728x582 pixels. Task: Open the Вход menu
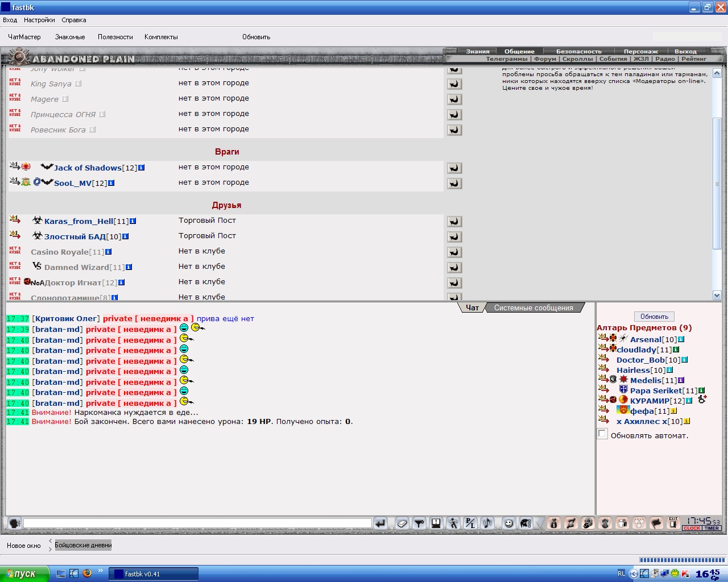point(10,20)
